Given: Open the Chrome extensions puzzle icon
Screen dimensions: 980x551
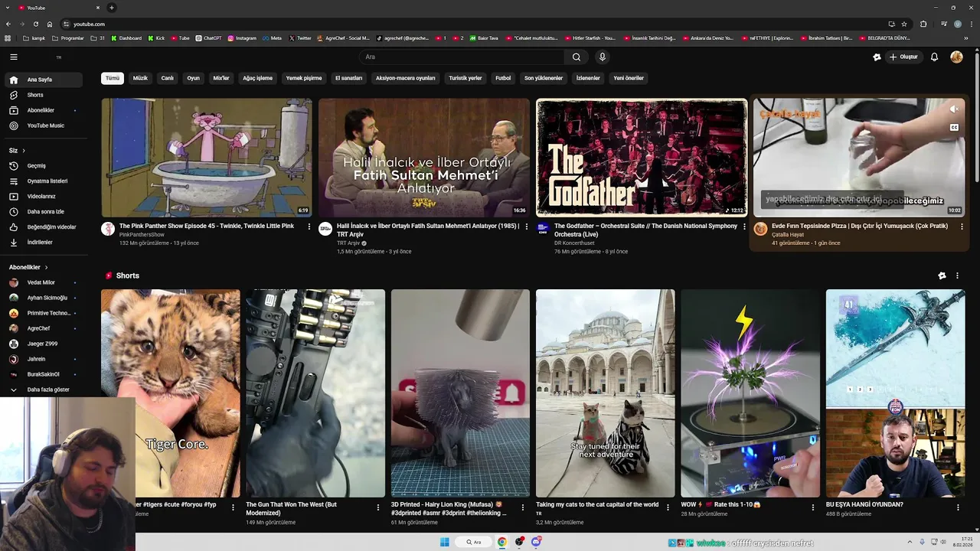Looking at the screenshot, I should [x=923, y=24].
